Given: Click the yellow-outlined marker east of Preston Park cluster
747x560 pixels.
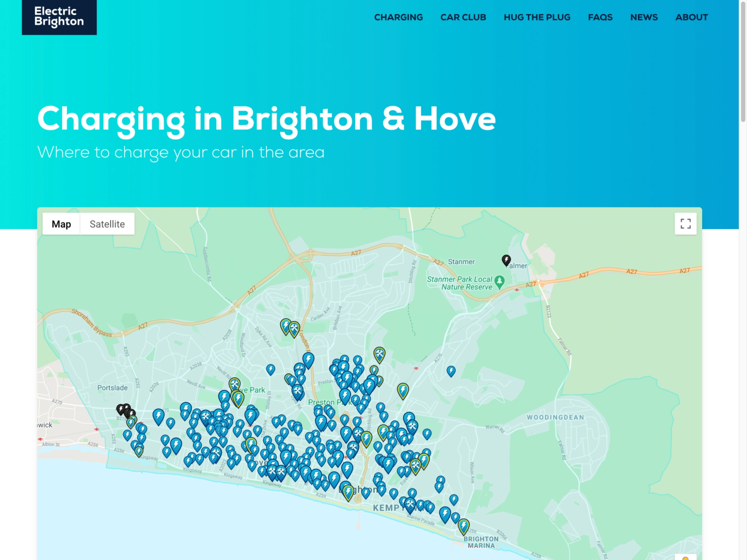Looking at the screenshot, I should 403,391.
